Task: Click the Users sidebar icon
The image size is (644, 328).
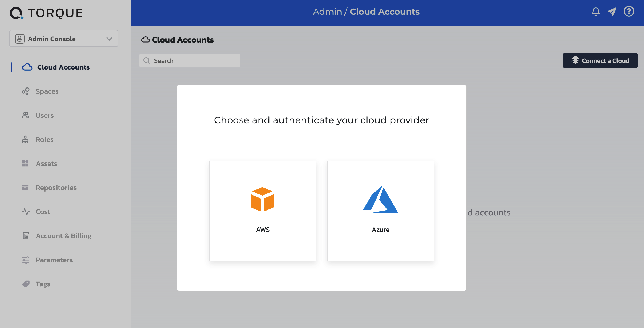Action: [x=26, y=115]
